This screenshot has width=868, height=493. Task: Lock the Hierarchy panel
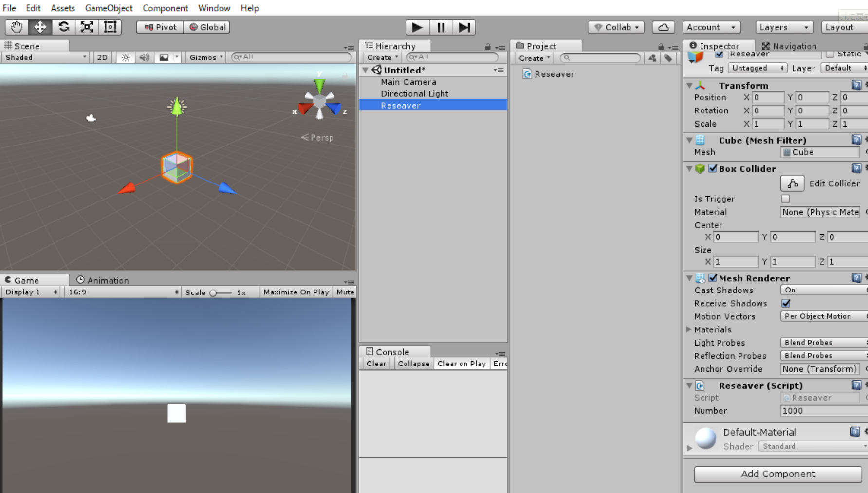(x=487, y=47)
